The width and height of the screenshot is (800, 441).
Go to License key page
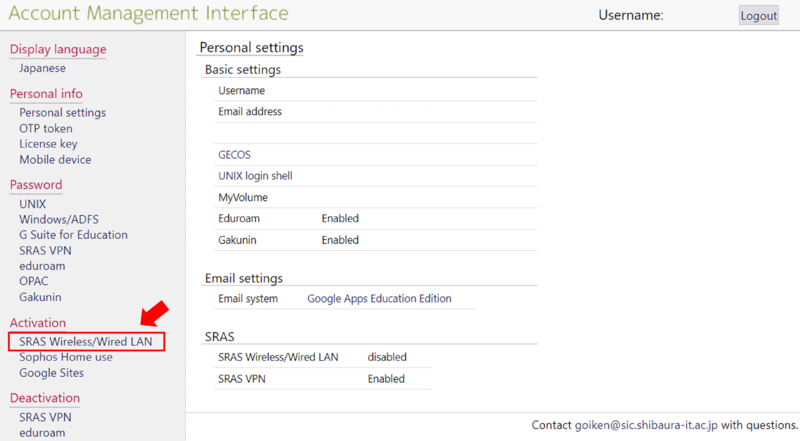(x=48, y=144)
